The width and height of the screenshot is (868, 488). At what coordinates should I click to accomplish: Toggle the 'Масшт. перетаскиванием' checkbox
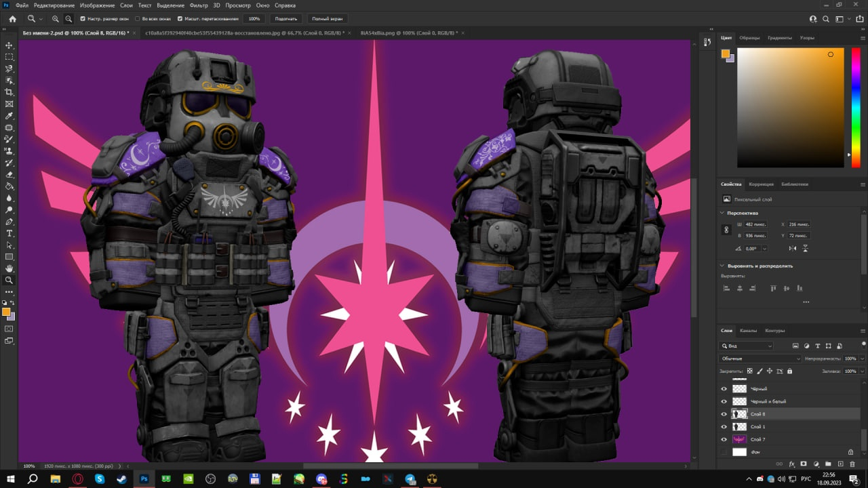point(180,19)
